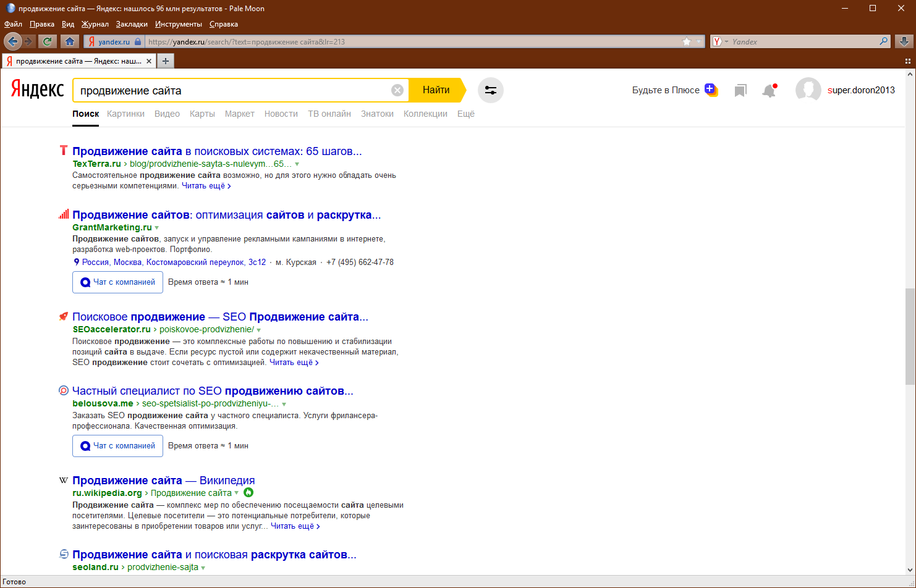The image size is (916, 588).
Task: Click the search bar magnifier icon
Action: [x=884, y=41]
